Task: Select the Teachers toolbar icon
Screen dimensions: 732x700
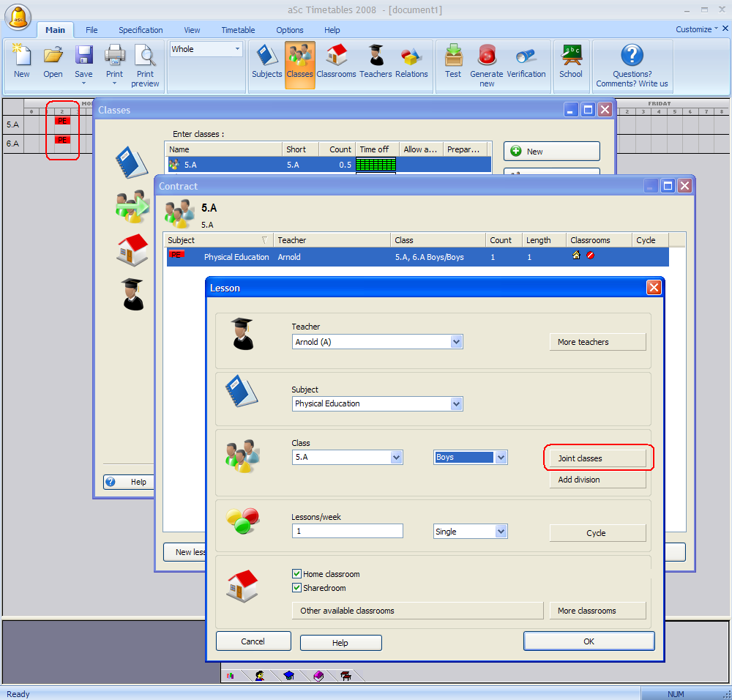Action: 376,62
